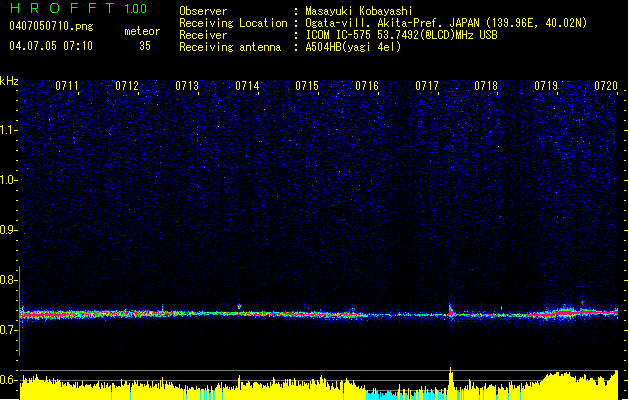The width and height of the screenshot is (629, 400).
Task: Select the filename 0407050710.png
Action: [x=51, y=26]
